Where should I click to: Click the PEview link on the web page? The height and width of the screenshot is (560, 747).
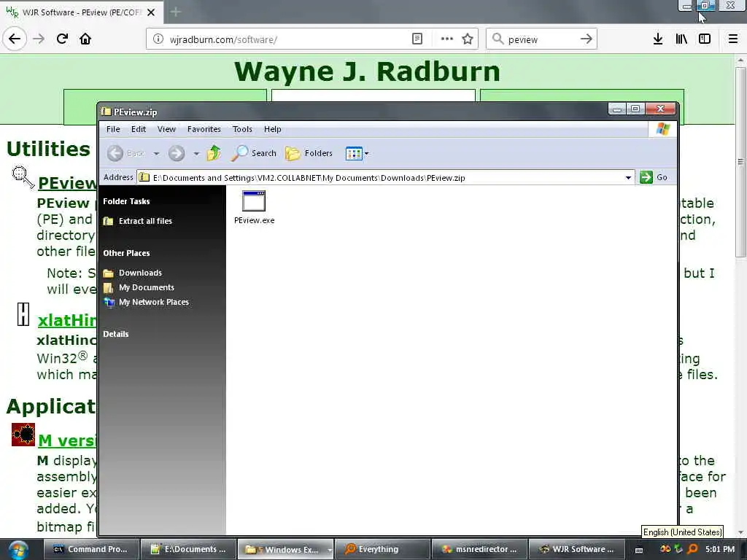coord(68,183)
